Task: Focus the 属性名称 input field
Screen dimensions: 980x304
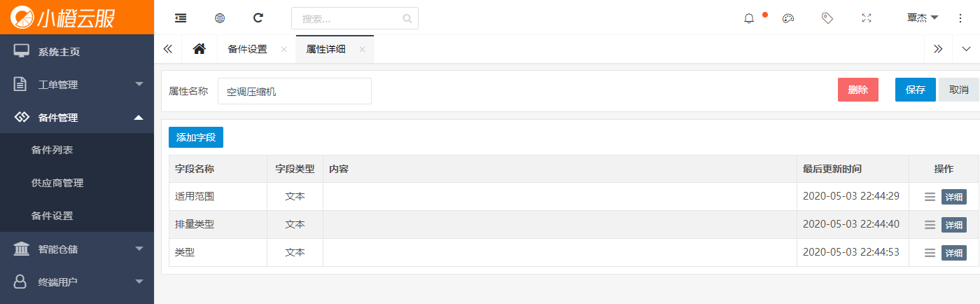Action: point(295,91)
